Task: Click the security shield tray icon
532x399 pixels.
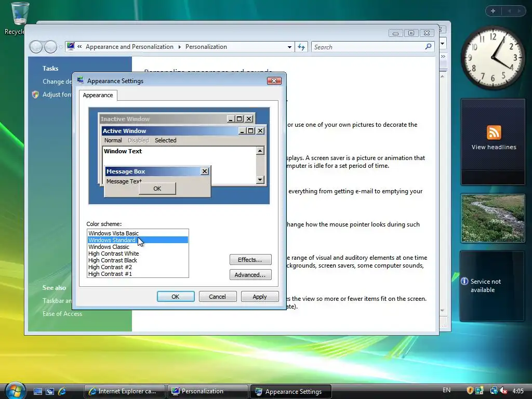Action: click(470, 391)
